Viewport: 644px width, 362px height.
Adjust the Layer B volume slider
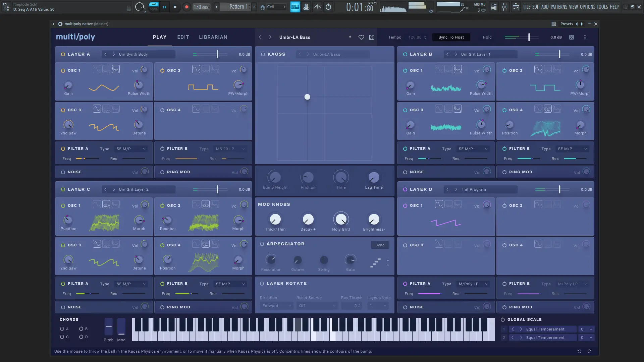click(559, 54)
